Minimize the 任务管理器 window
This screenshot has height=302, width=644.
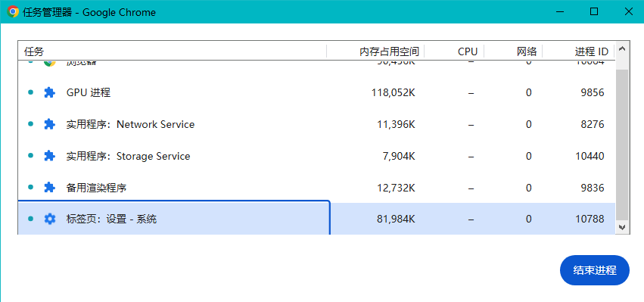(x=559, y=11)
